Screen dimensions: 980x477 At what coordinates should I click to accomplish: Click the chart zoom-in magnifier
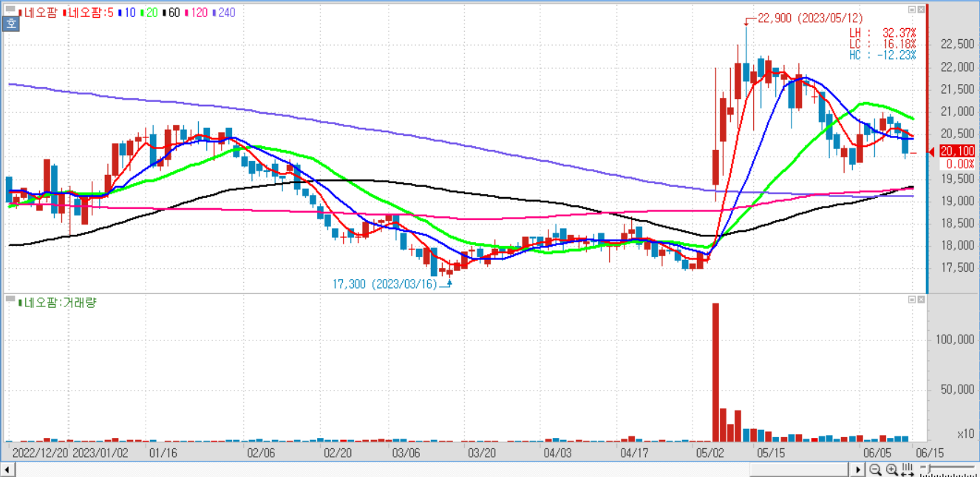coord(891,470)
